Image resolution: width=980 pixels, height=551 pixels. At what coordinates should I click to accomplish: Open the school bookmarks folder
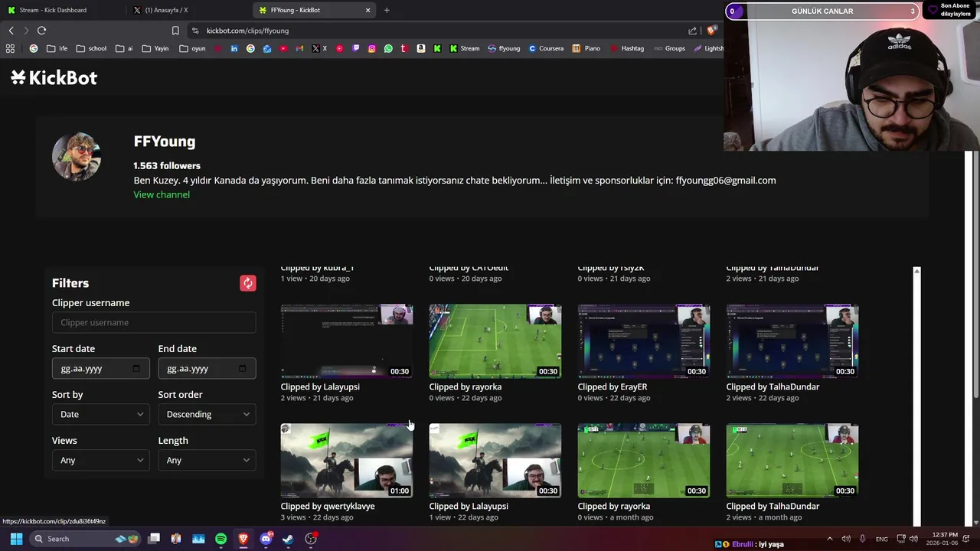tap(91, 48)
